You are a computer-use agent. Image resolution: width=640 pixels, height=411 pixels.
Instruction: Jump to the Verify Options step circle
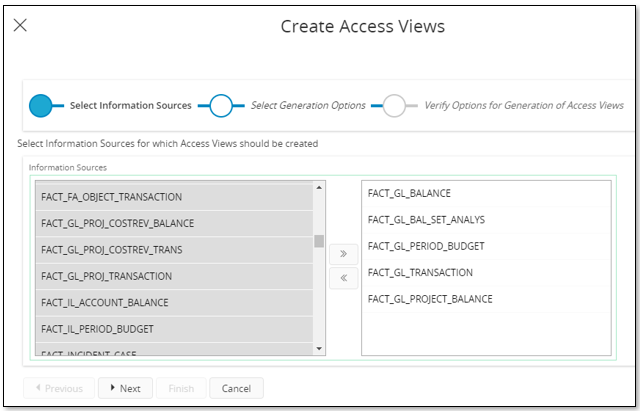[x=395, y=105]
